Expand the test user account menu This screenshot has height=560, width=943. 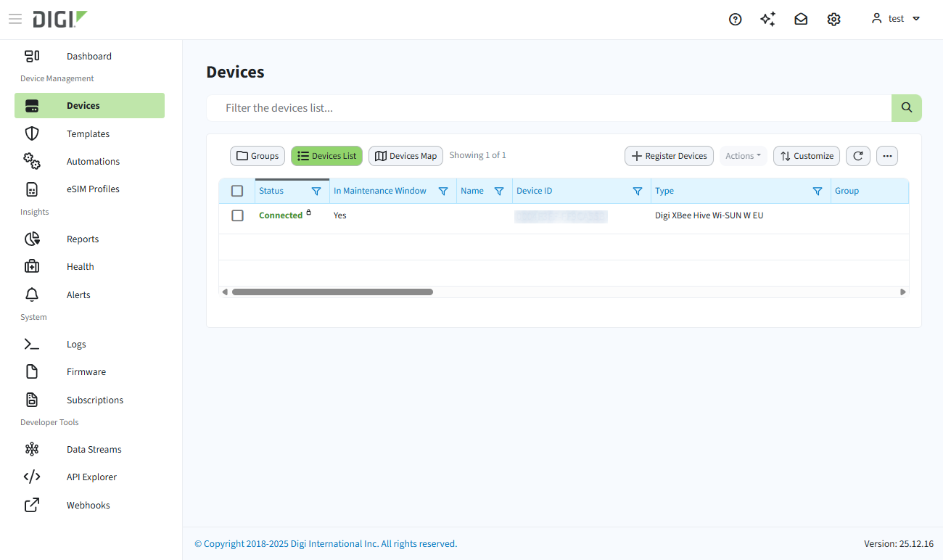[896, 18]
